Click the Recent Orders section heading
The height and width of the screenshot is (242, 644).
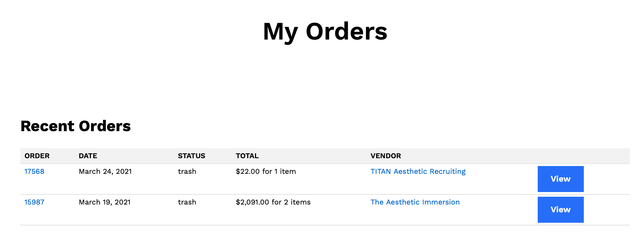pyautogui.click(x=76, y=126)
